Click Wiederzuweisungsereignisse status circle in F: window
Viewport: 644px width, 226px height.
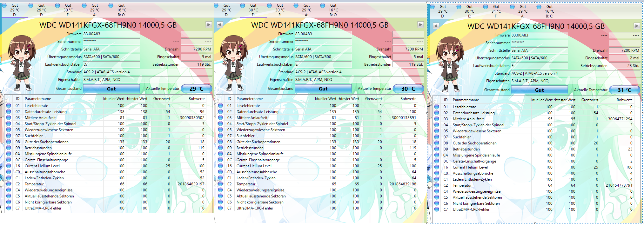[437, 191]
